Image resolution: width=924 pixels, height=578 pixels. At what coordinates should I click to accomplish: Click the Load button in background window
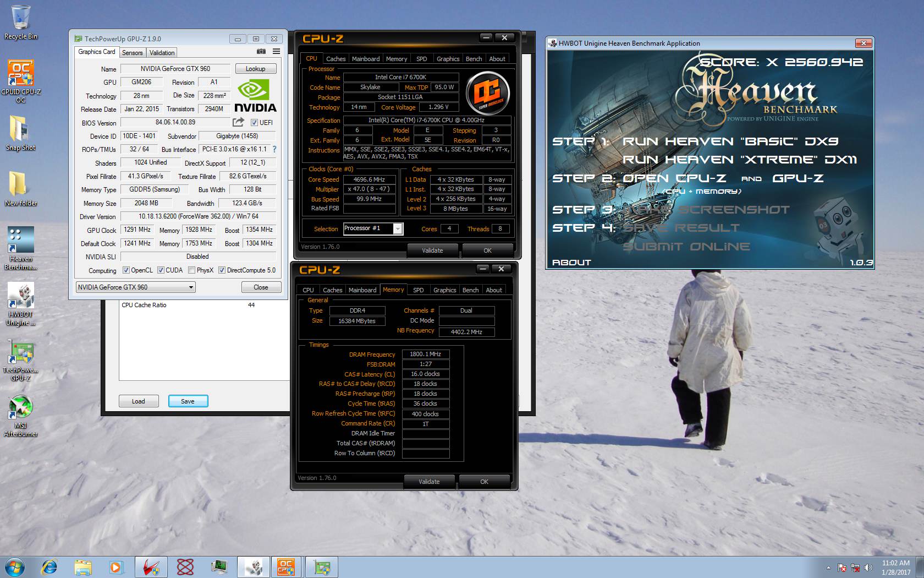139,401
